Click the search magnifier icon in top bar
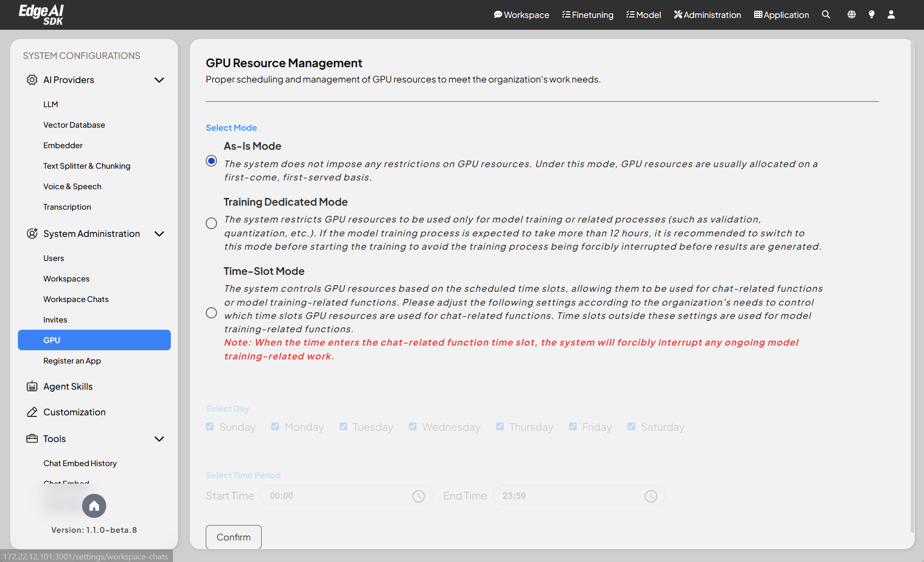The width and height of the screenshot is (924, 562). coord(825,15)
